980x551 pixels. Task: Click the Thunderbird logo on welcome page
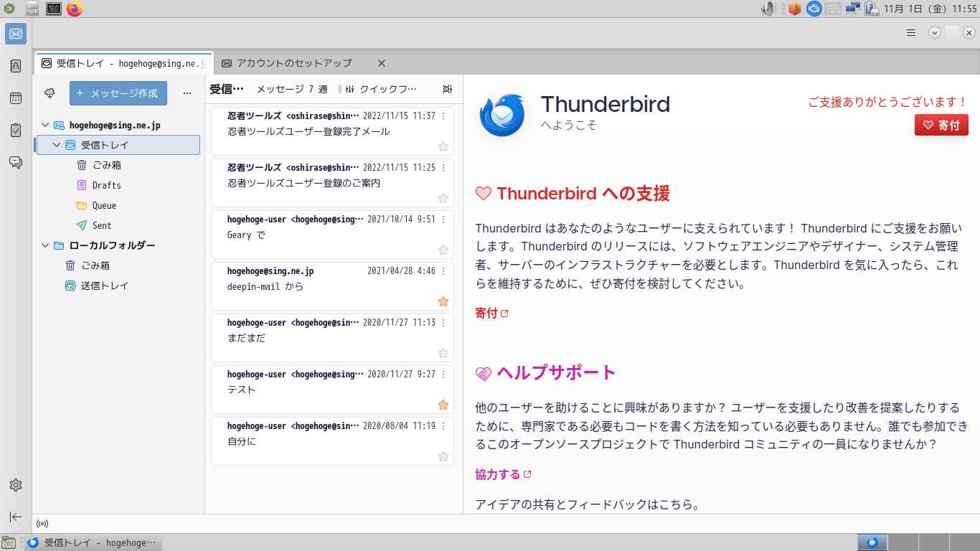pos(503,114)
